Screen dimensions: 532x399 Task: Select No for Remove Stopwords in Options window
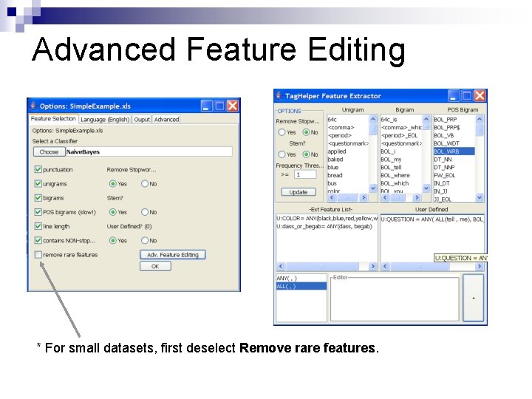(x=145, y=183)
